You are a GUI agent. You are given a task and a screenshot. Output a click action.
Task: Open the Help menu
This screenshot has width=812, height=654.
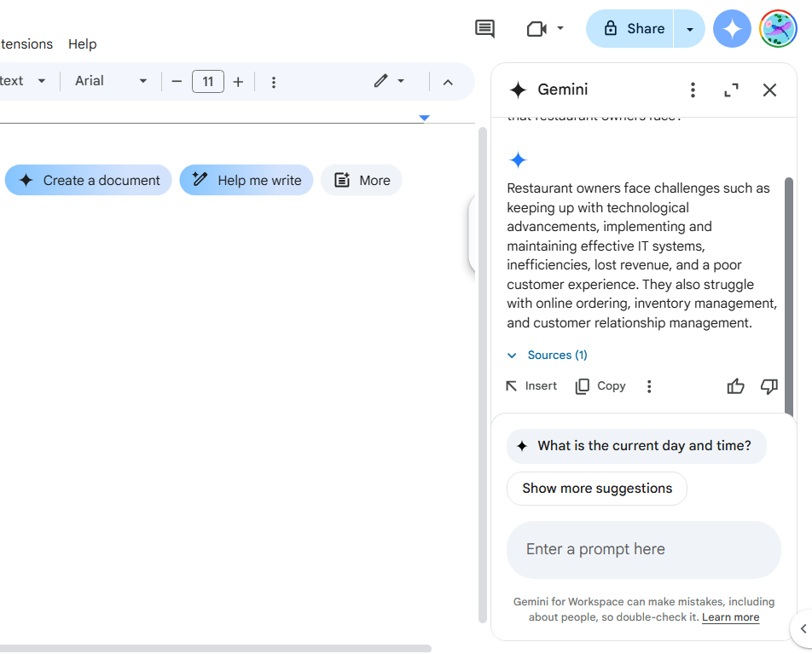pos(82,43)
